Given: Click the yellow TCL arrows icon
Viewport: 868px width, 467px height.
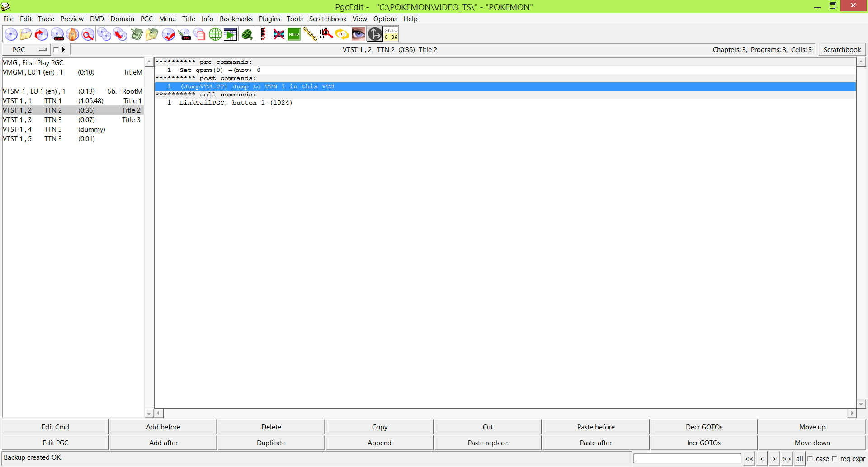Looking at the screenshot, I should tap(342, 34).
